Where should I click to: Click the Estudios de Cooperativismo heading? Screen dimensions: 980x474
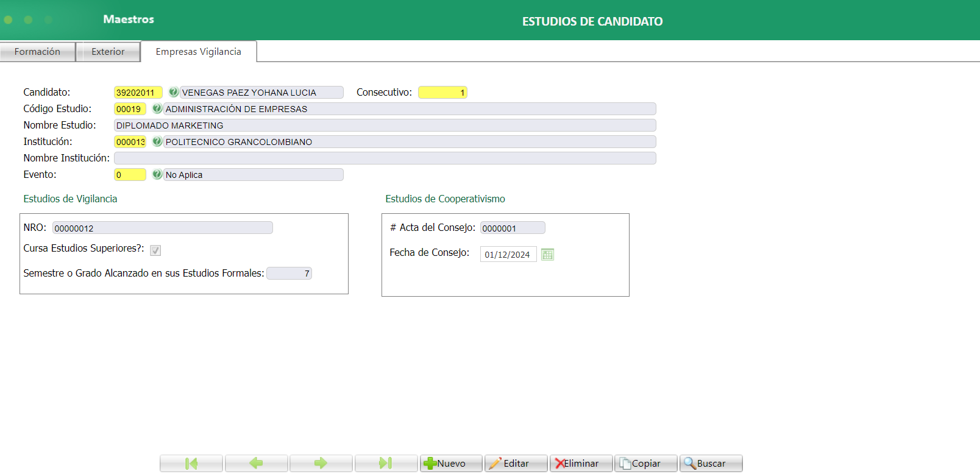pyautogui.click(x=445, y=199)
